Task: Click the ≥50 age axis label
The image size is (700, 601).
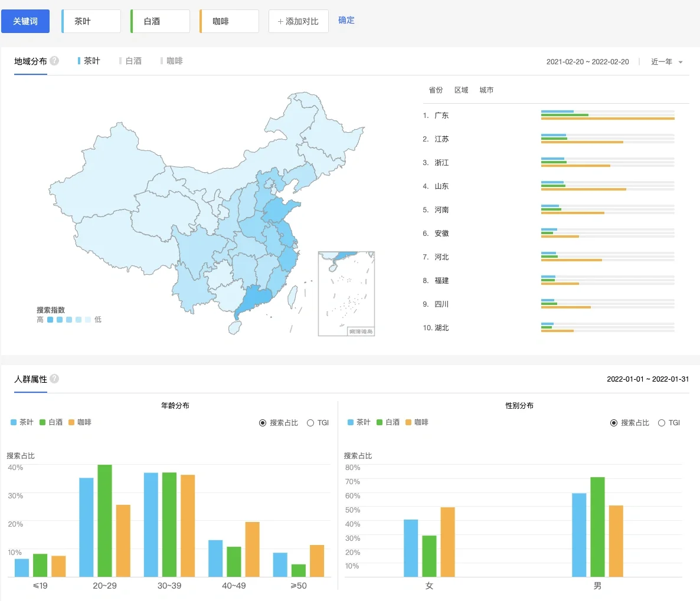Action: pos(299,586)
